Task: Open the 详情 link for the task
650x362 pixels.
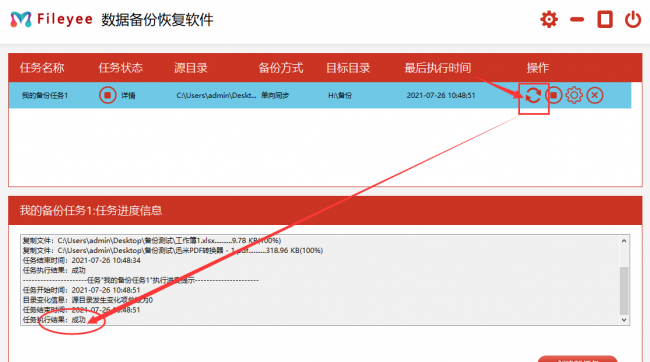Action: [128, 95]
